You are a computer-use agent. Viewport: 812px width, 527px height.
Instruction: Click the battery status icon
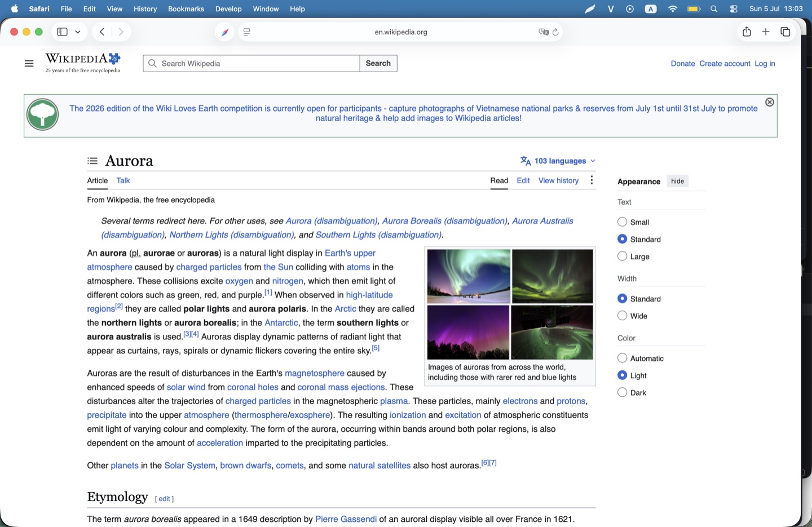tap(694, 8)
